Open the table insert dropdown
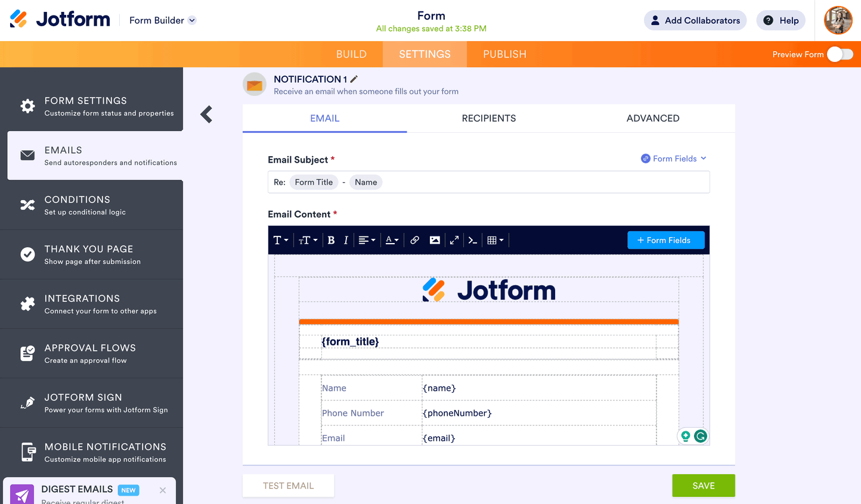This screenshot has width=861, height=504. coord(495,240)
